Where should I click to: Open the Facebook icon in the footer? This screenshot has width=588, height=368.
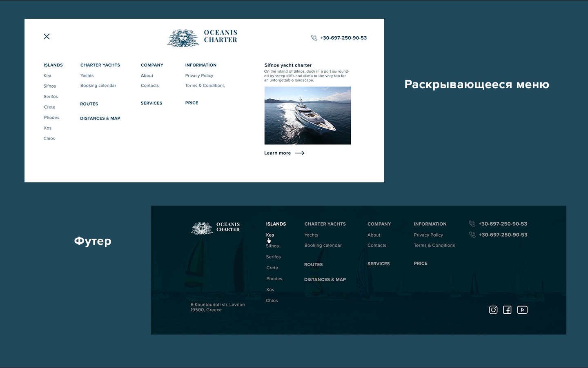507,310
